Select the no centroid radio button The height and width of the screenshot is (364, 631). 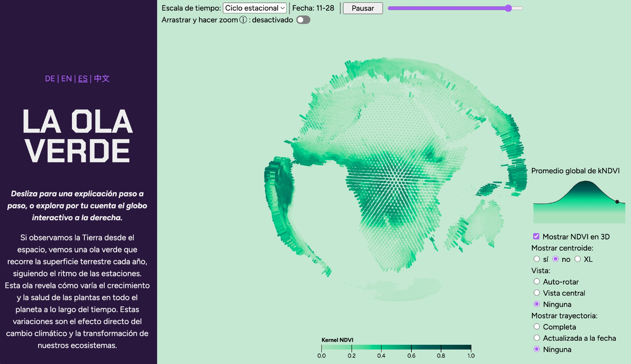click(x=556, y=259)
